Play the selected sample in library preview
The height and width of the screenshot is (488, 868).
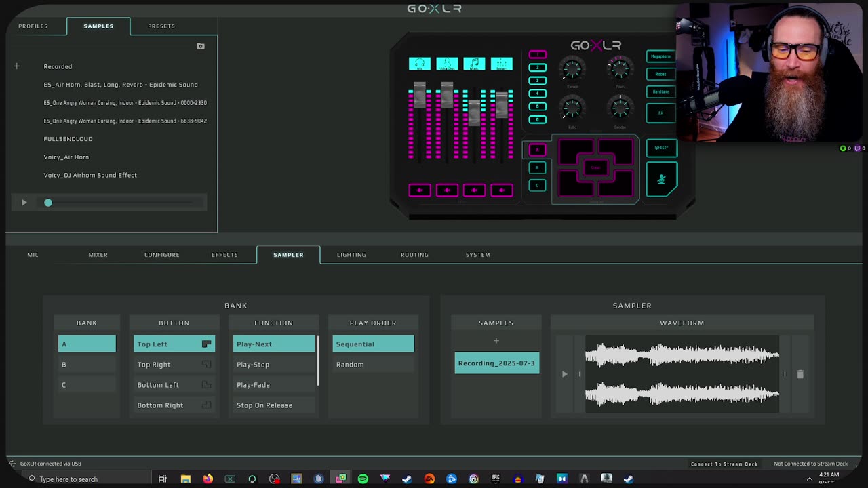click(x=24, y=203)
